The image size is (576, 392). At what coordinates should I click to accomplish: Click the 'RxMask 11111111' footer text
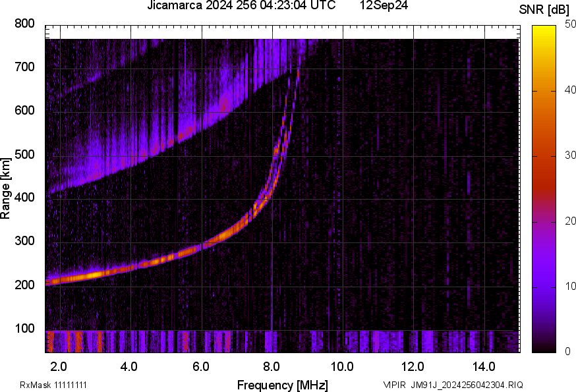coord(53,385)
